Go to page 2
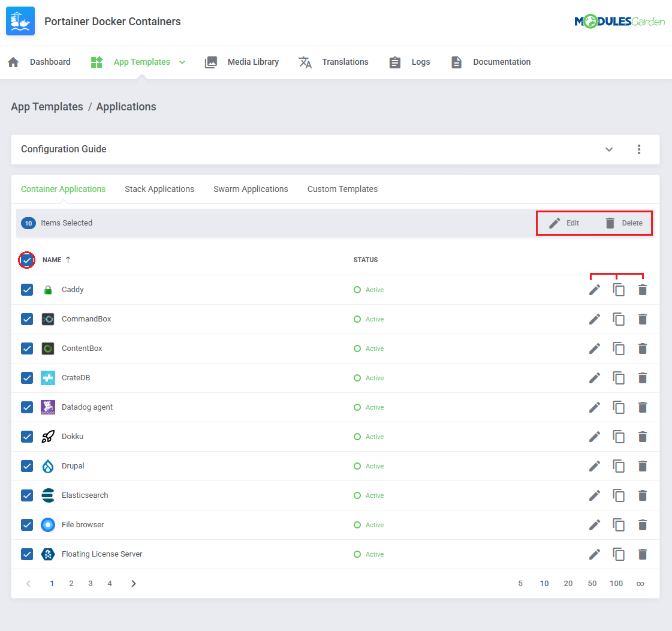 click(71, 584)
